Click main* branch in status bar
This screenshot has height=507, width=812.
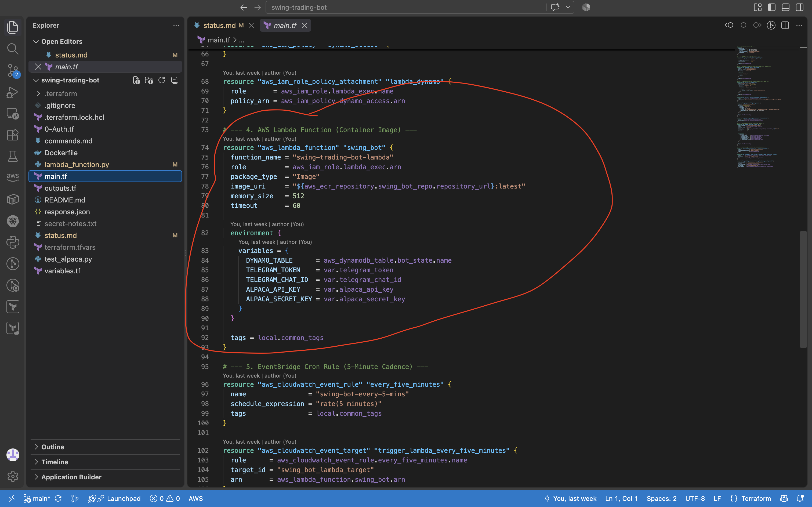37,499
